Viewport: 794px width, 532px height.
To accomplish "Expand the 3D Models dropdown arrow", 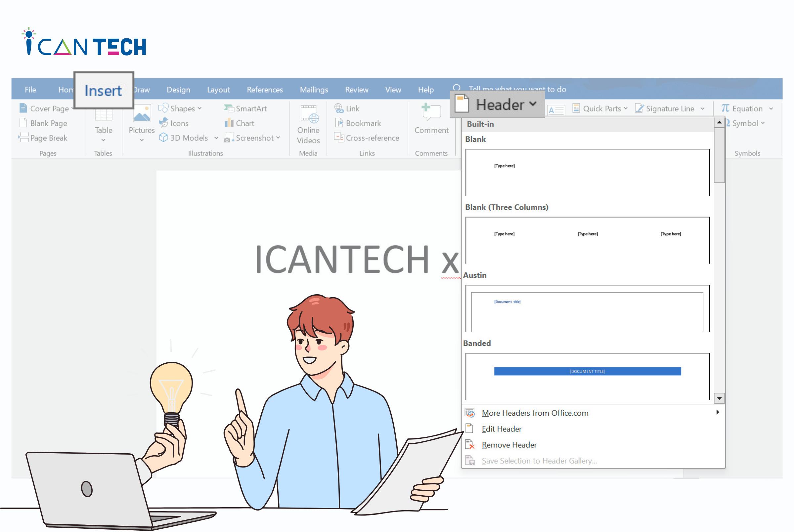I will 216,138.
